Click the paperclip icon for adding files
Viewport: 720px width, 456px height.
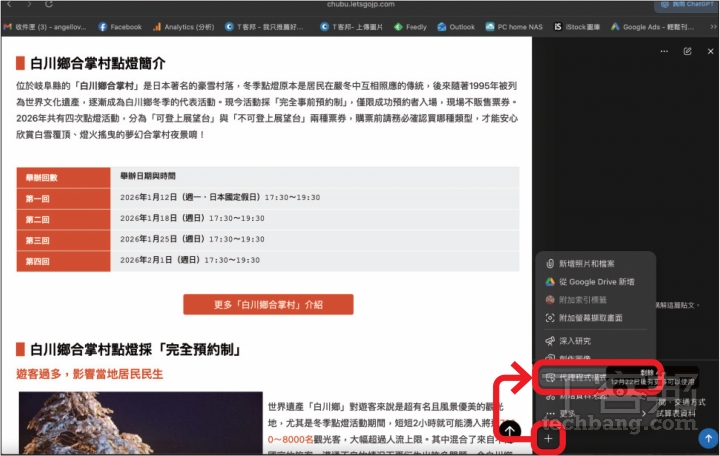(x=550, y=264)
